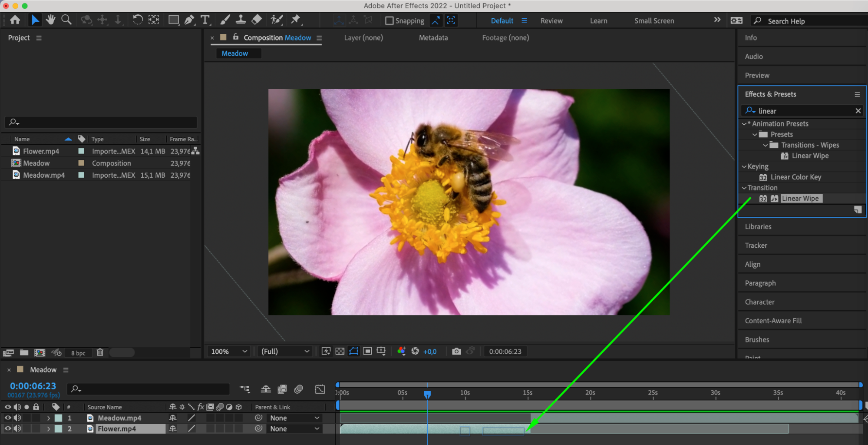Hide the Meadow.mp4 layer video
Screen dimensions: 868x445
(x=7, y=418)
